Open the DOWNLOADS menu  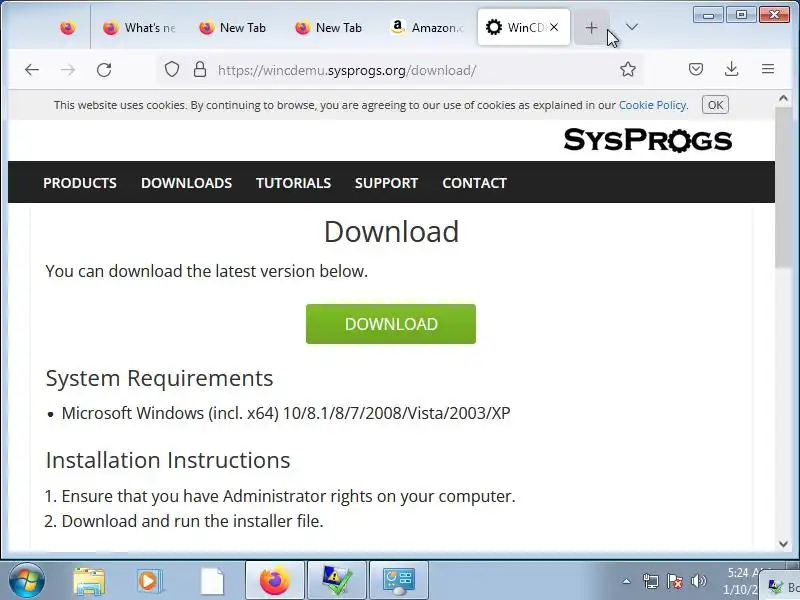pos(186,183)
